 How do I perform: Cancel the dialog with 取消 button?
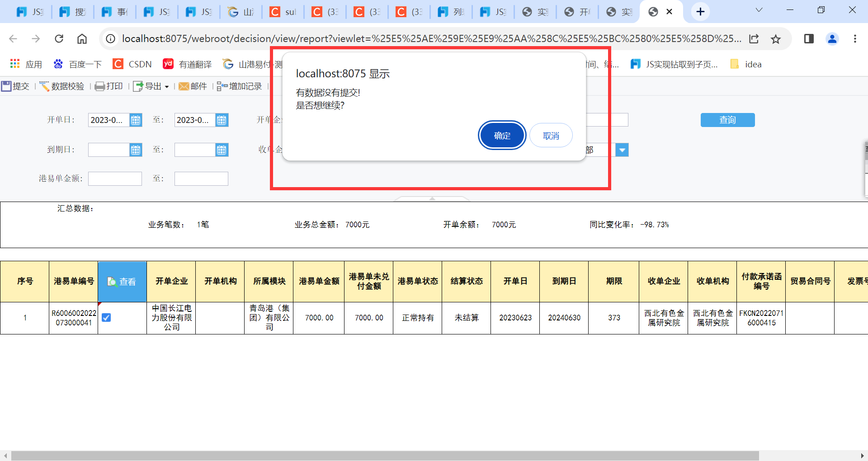551,135
